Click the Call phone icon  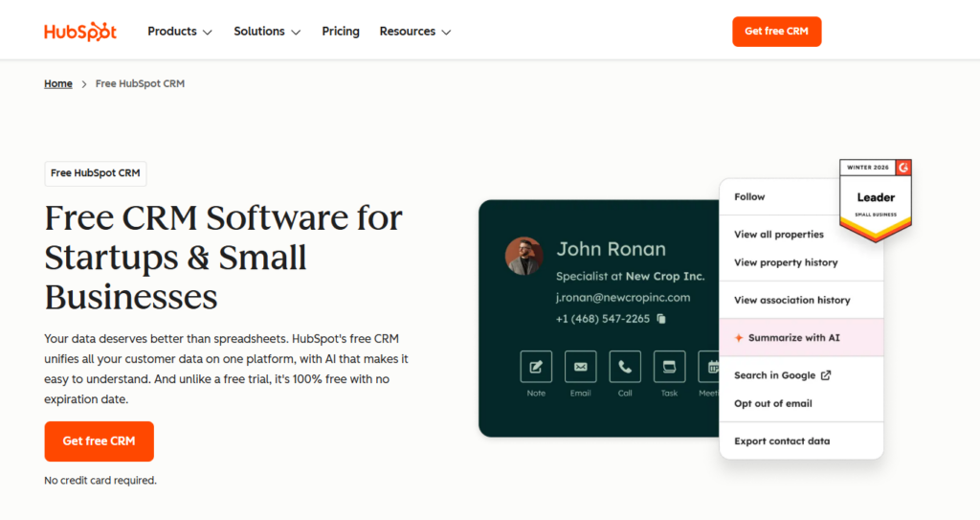[x=625, y=367]
